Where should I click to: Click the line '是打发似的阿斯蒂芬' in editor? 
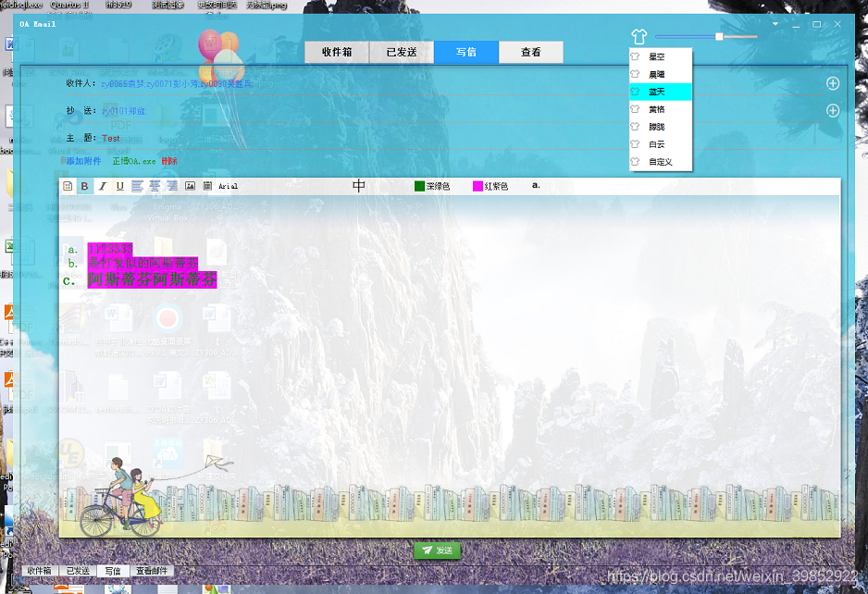[x=143, y=264]
